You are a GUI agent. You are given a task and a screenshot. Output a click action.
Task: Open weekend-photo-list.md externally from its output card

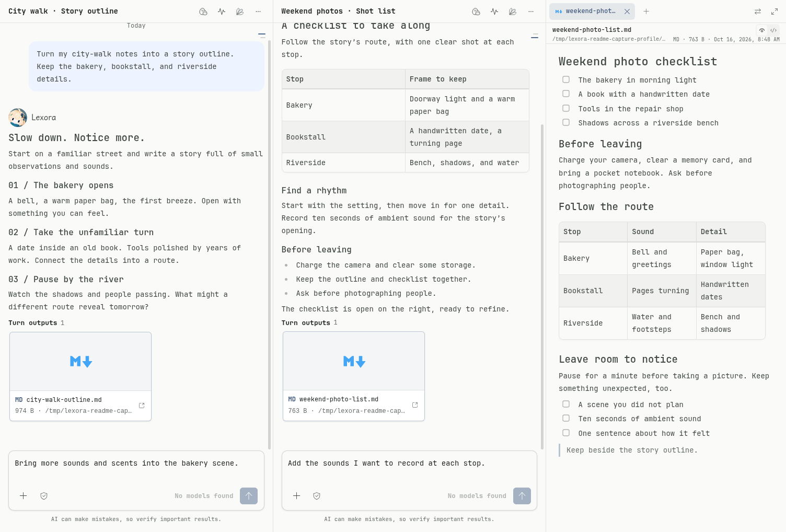415,405
